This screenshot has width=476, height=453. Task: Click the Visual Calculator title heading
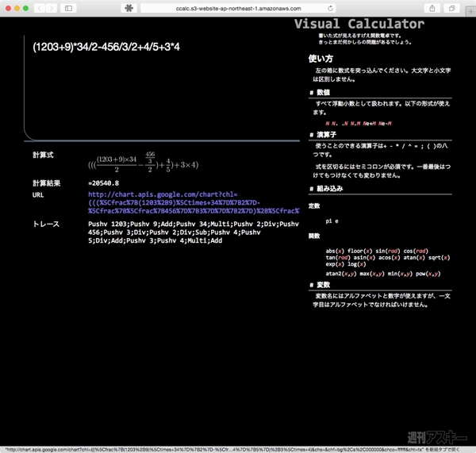coord(359,24)
